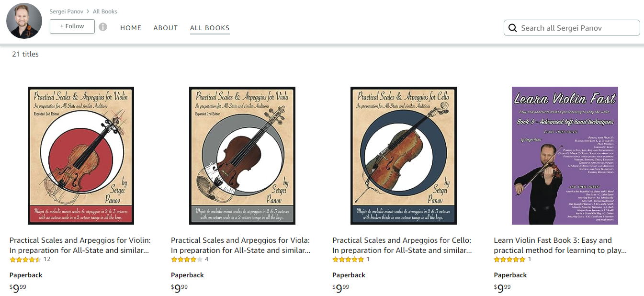
Task: Click the All Books breadcrumb link
Action: [104, 11]
